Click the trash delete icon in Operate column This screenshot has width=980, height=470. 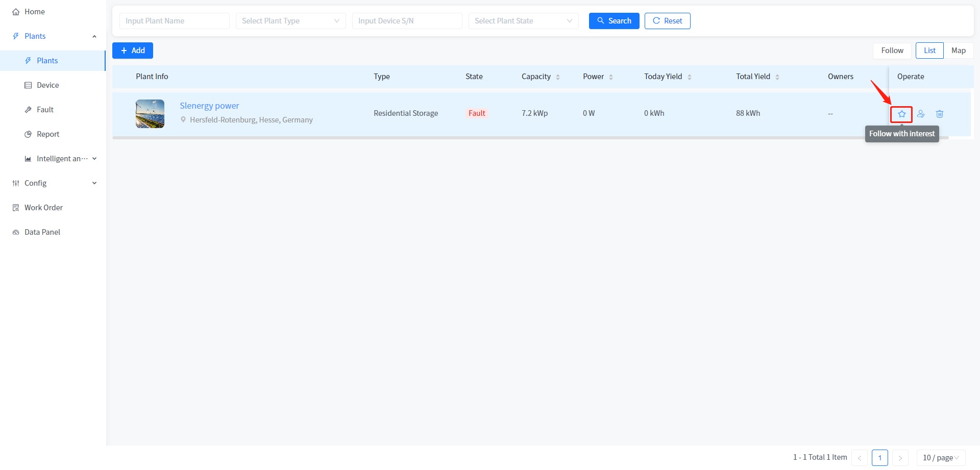[940, 114]
